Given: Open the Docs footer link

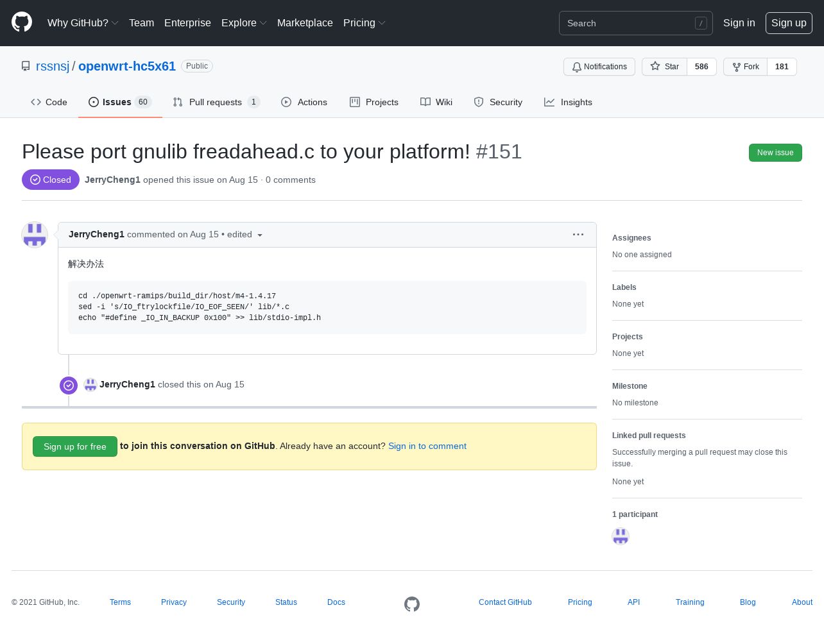Looking at the screenshot, I should pos(336,602).
